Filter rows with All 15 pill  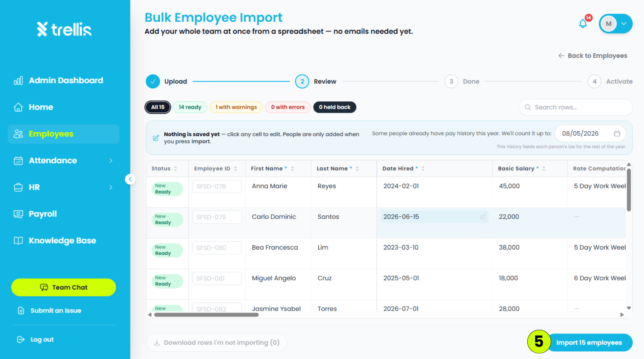click(x=158, y=107)
